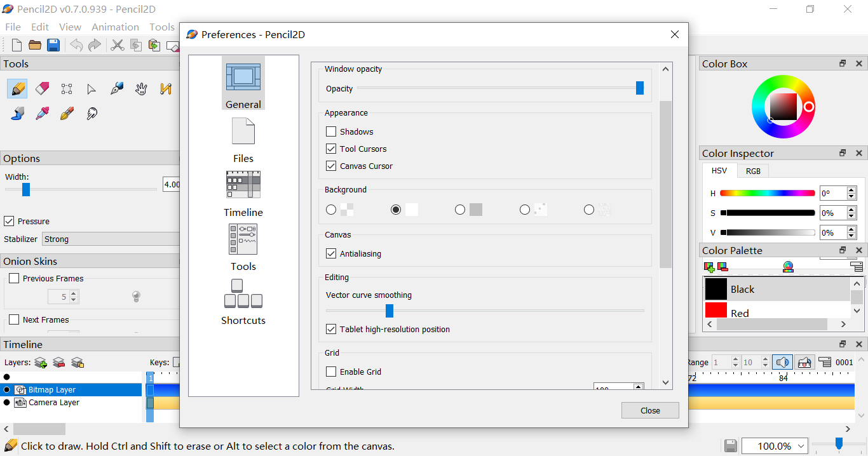Pick the Bucket fill tool
This screenshot has width=868, height=456.
tap(18, 114)
